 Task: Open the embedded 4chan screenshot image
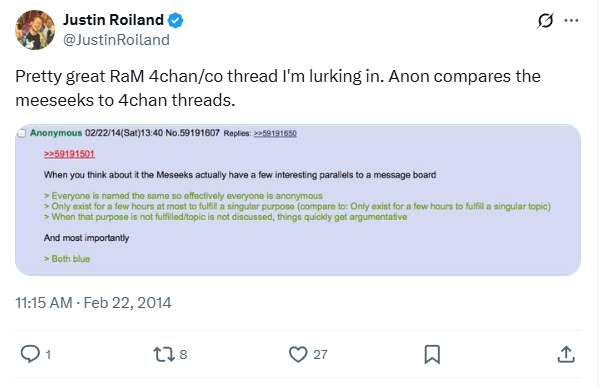[298, 200]
